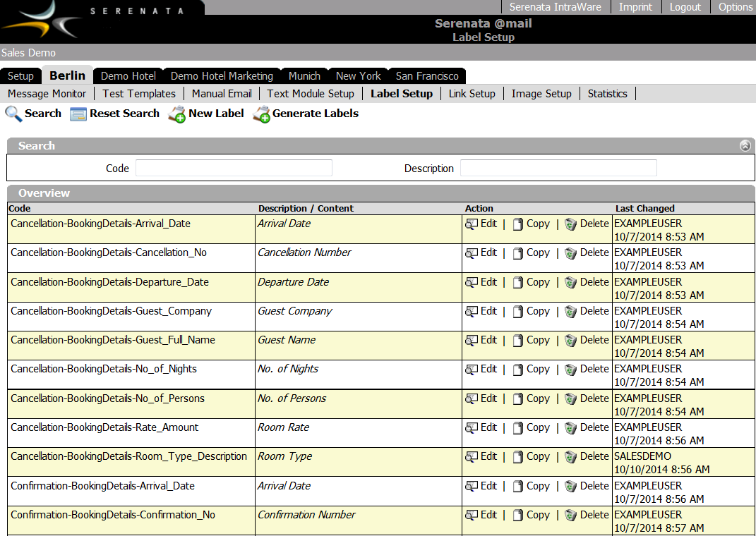Click the 'Guest Company' description cell
Viewport: 756px width, 536px height.
[358, 317]
